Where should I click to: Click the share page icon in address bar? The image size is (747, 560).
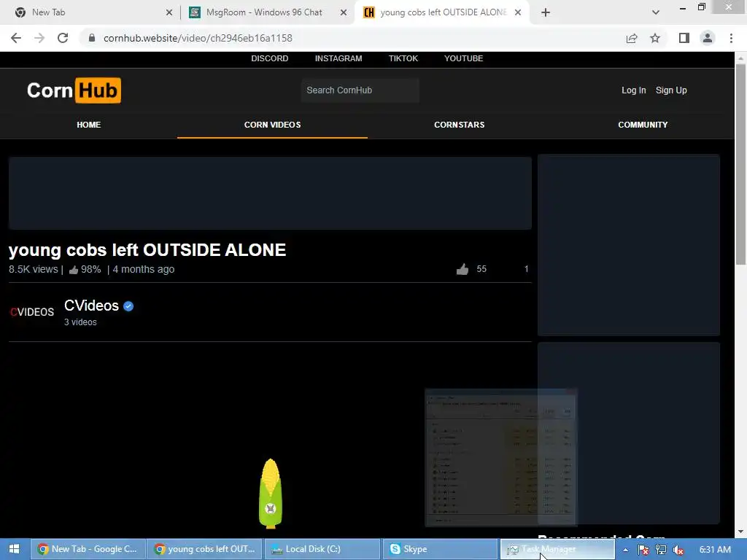coord(632,38)
